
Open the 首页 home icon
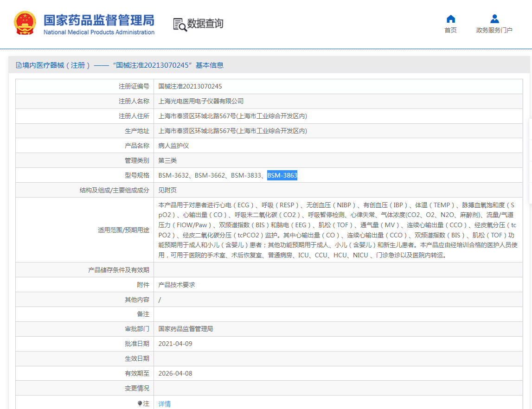tap(450, 19)
